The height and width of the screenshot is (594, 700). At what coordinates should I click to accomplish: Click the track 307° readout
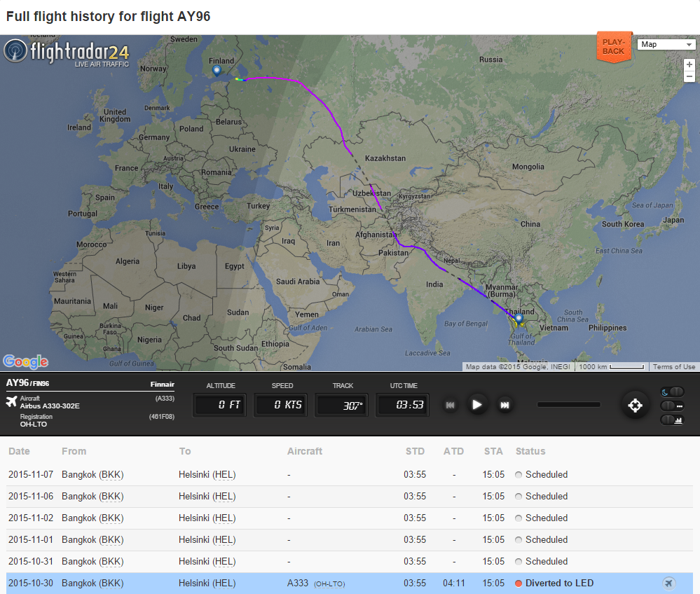(341, 405)
